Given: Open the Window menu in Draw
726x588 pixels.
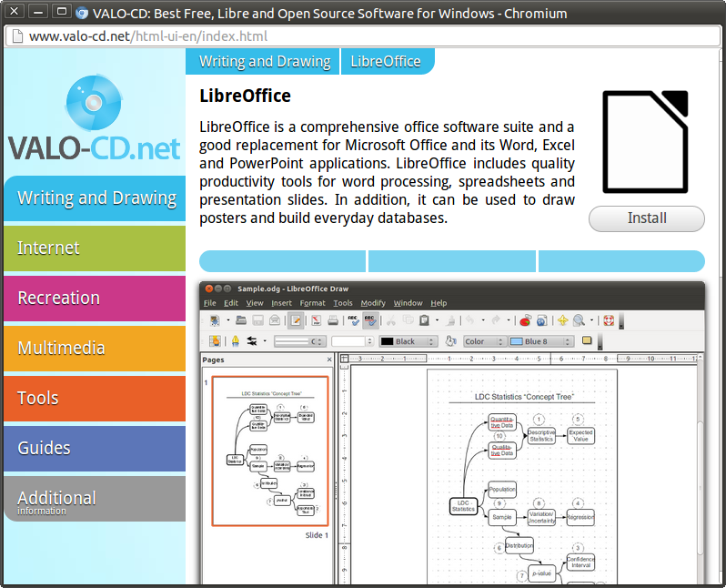Looking at the screenshot, I should 408,303.
